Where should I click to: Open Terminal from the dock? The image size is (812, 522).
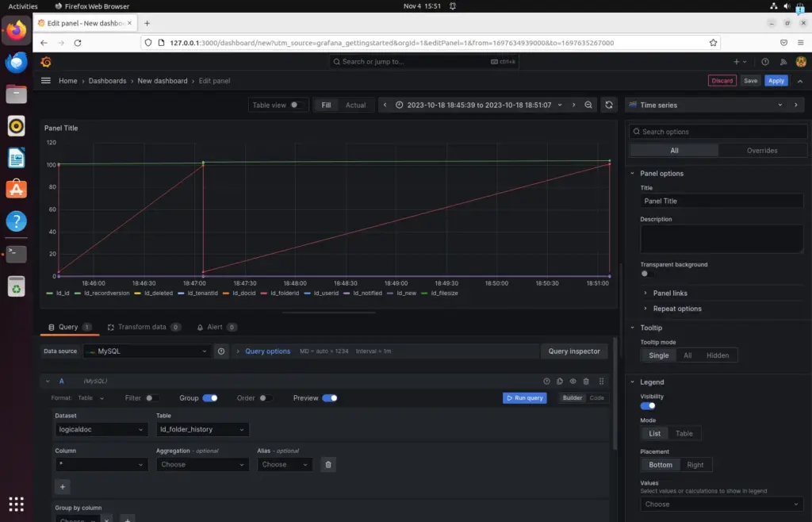pos(16,255)
